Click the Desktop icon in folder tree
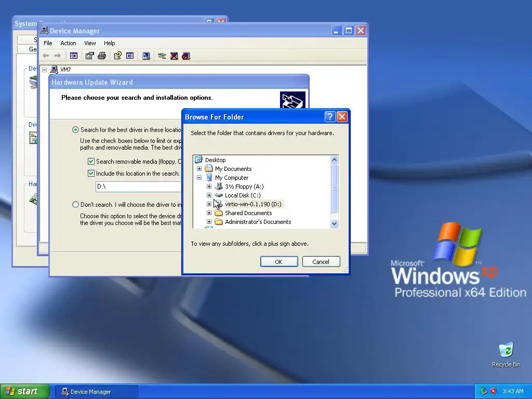The width and height of the screenshot is (532, 399). [198, 159]
